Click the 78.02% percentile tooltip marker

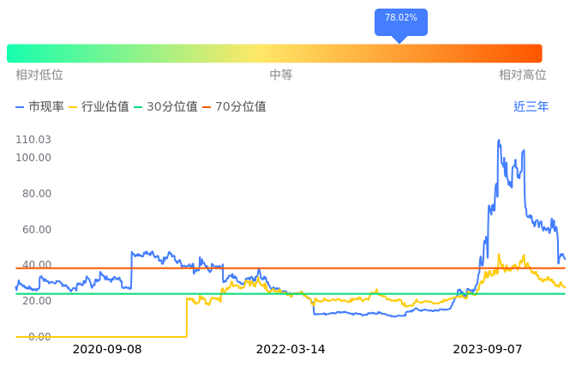(400, 20)
